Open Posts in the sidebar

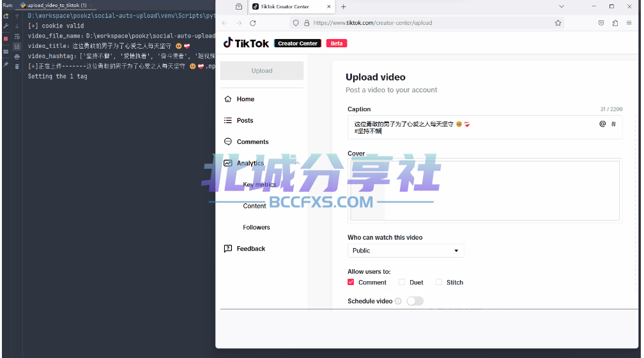[245, 120]
